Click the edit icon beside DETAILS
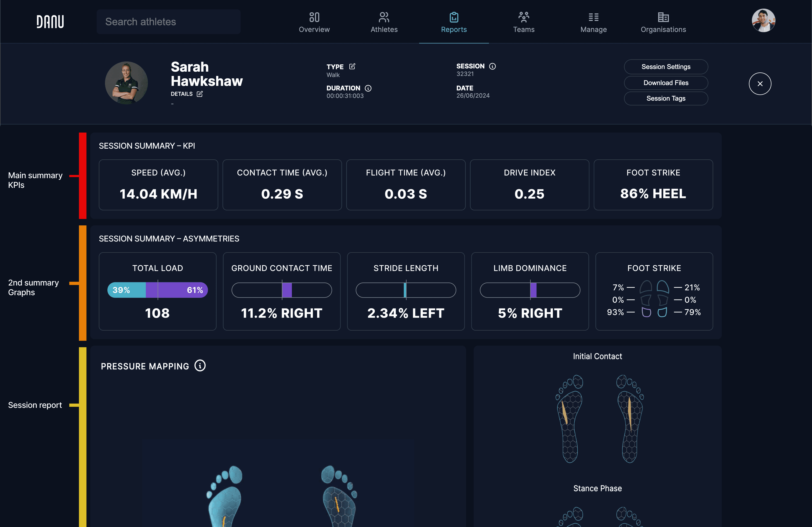The height and width of the screenshot is (527, 812). pos(200,94)
